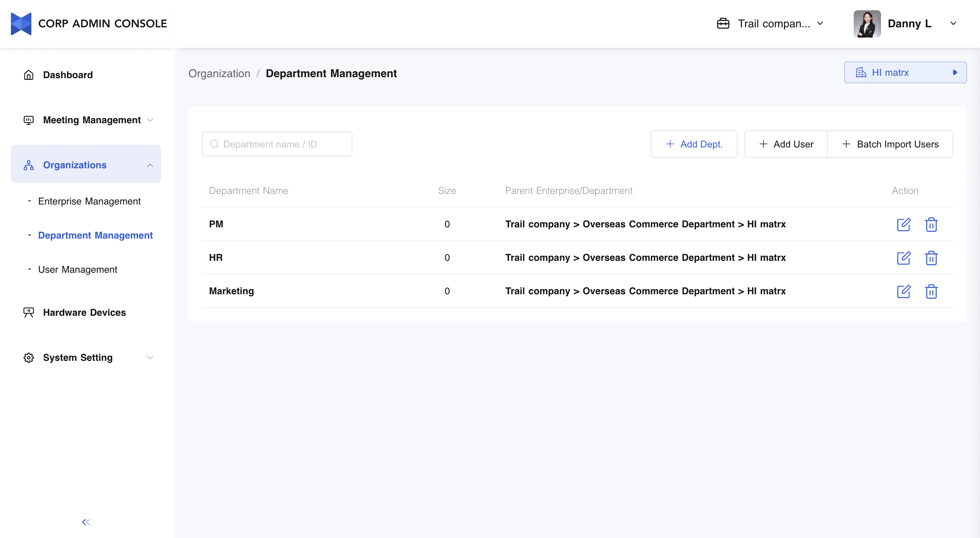The width and height of the screenshot is (980, 538).
Task: Delete the PM department via trash icon
Action: tap(931, 224)
